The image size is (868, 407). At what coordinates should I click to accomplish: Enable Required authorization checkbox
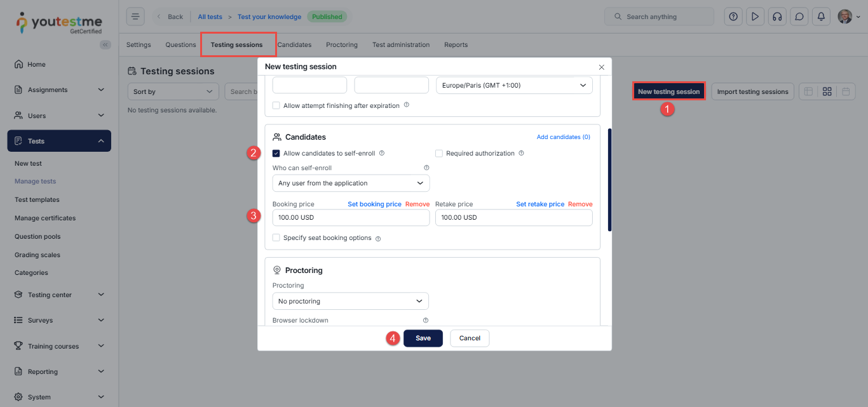click(x=439, y=154)
